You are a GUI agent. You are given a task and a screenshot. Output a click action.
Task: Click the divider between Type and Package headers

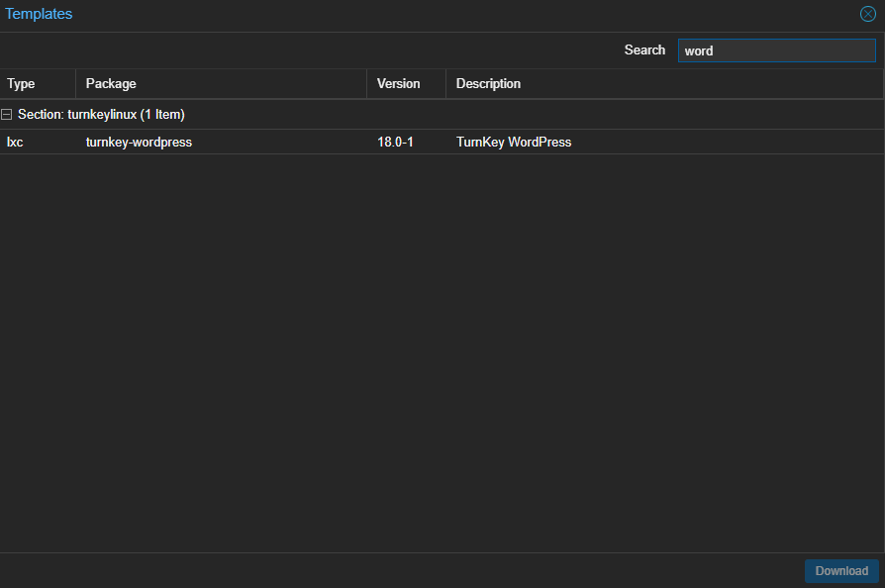(75, 84)
